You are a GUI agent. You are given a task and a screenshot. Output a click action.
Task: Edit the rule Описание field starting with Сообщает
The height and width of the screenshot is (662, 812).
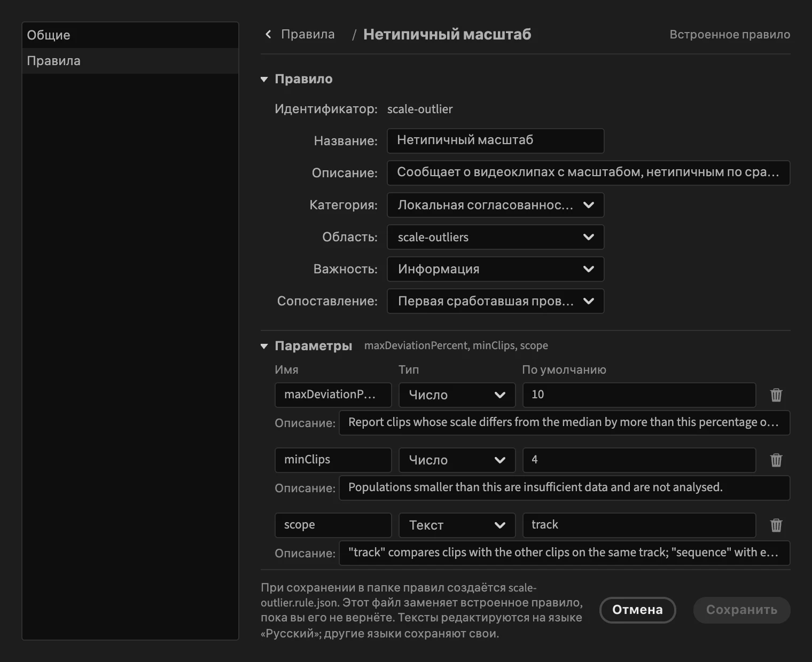tap(589, 173)
